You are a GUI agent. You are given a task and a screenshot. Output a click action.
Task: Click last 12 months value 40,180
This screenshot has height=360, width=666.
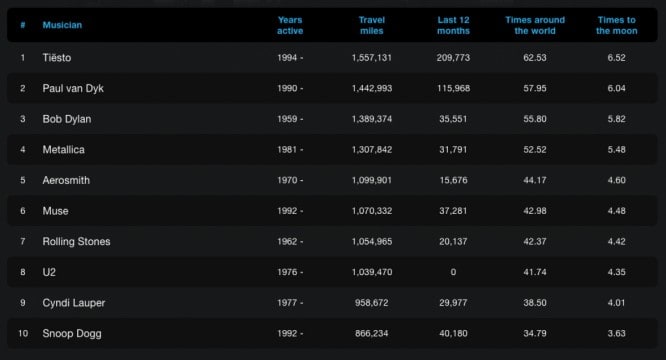pyautogui.click(x=453, y=333)
